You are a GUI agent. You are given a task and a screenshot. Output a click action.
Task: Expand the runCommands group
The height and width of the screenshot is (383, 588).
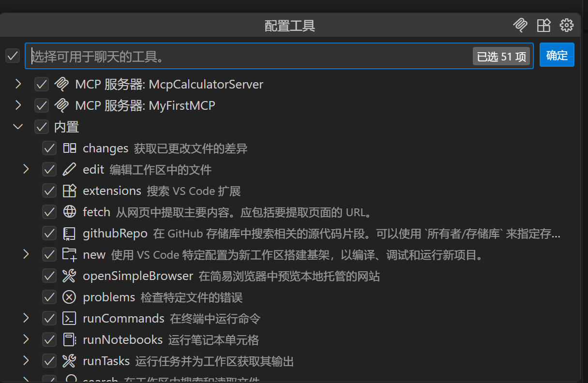tap(26, 318)
